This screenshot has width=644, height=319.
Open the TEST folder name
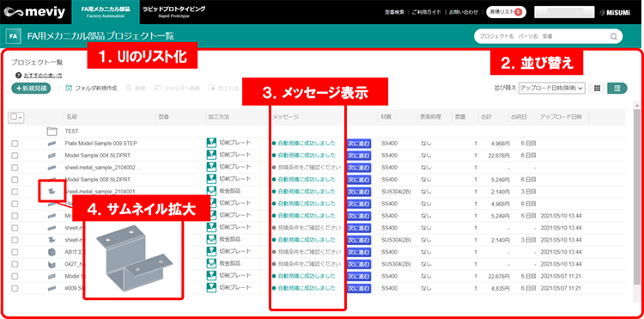tap(72, 132)
